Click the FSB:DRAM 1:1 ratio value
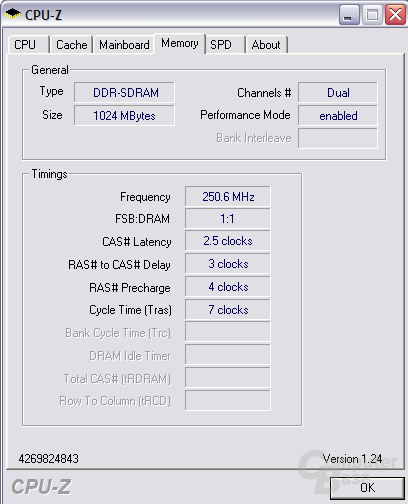The height and width of the screenshot is (504, 408). click(x=228, y=219)
